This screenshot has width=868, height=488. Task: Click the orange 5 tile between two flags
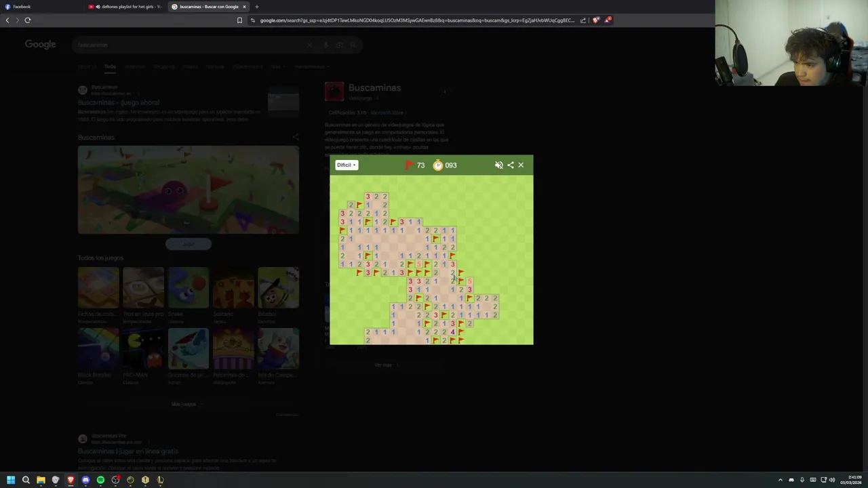coord(418,264)
